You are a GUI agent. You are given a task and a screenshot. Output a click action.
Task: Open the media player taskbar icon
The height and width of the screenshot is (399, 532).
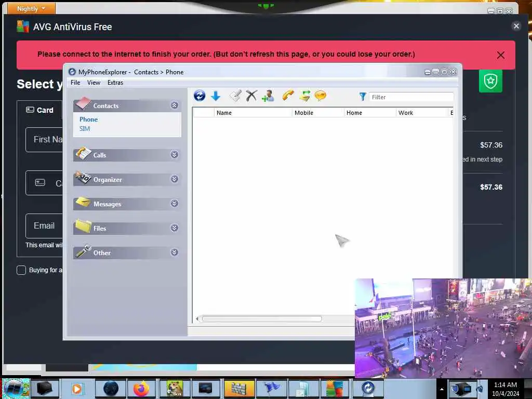[77, 389]
